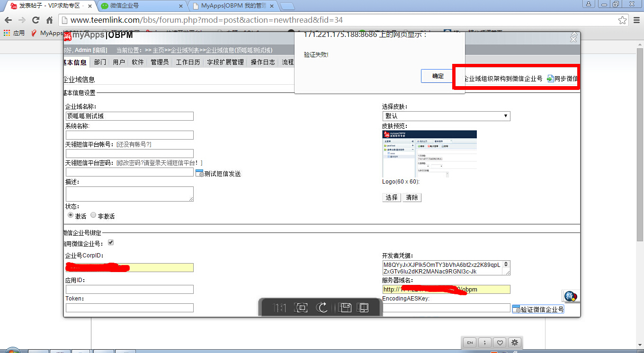Switch to the 发表帖子 browser tab
The height and width of the screenshot is (353, 644).
pos(51,6)
